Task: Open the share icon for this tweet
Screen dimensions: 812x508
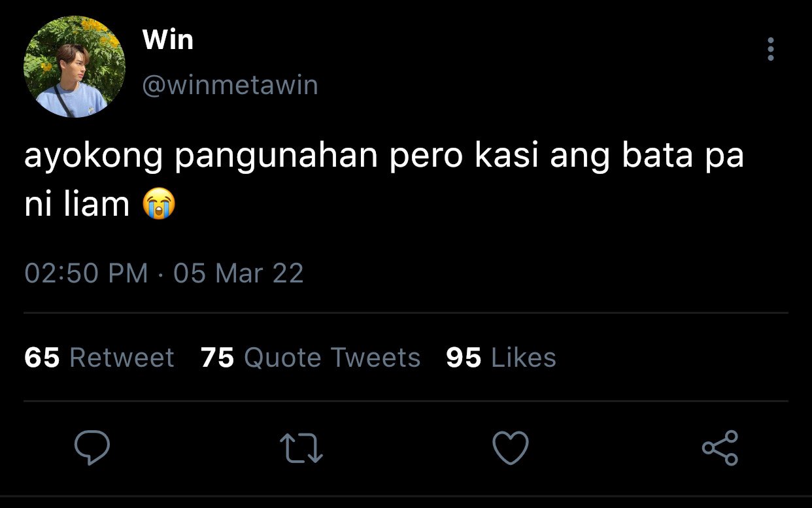Action: 720,448
